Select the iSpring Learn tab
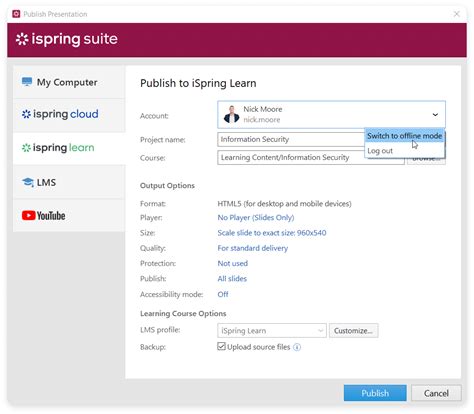The height and width of the screenshot is (414, 474). [69, 148]
